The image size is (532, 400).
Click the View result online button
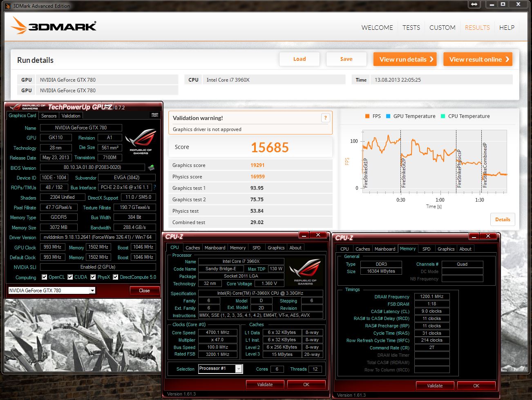[x=478, y=59]
